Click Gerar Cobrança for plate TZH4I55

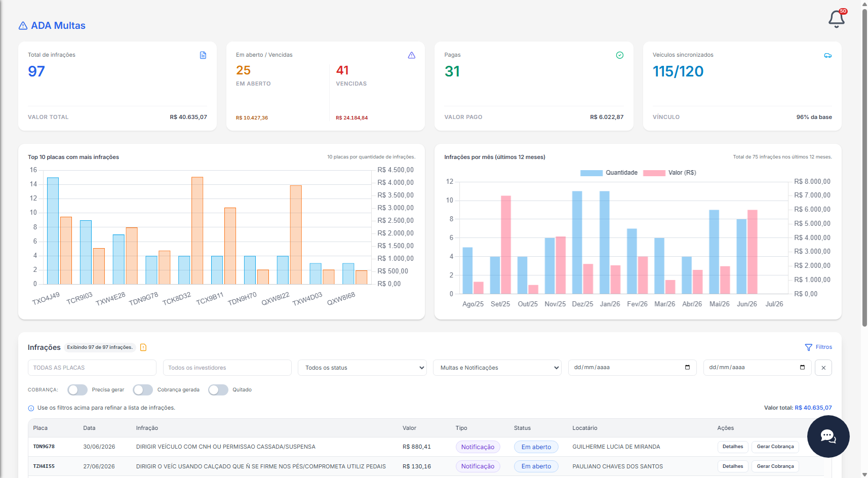point(775,466)
